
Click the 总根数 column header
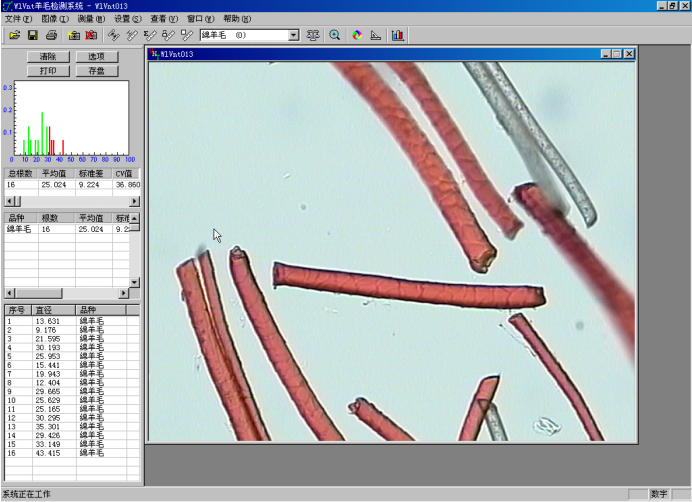click(21, 174)
